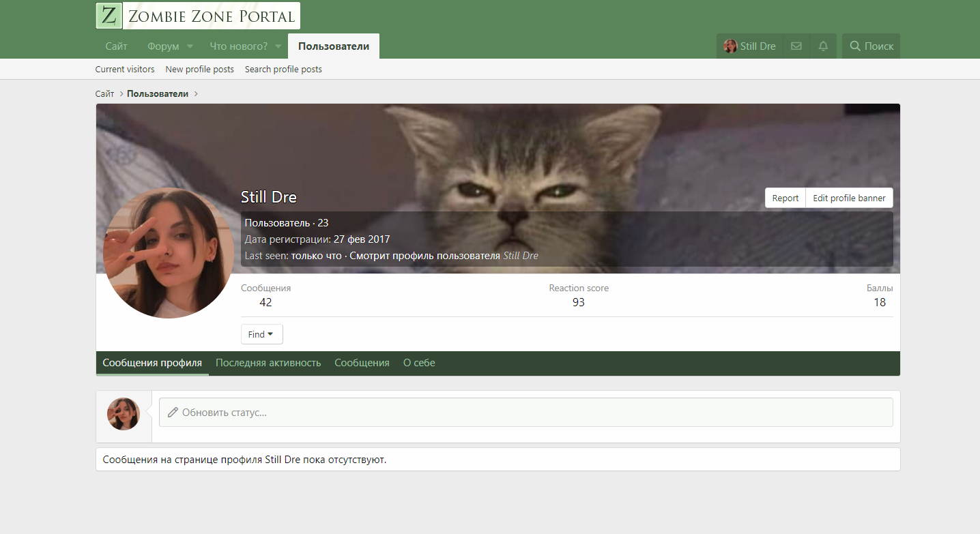Open the Find dropdown menu
This screenshot has height=534, width=980.
click(x=261, y=334)
